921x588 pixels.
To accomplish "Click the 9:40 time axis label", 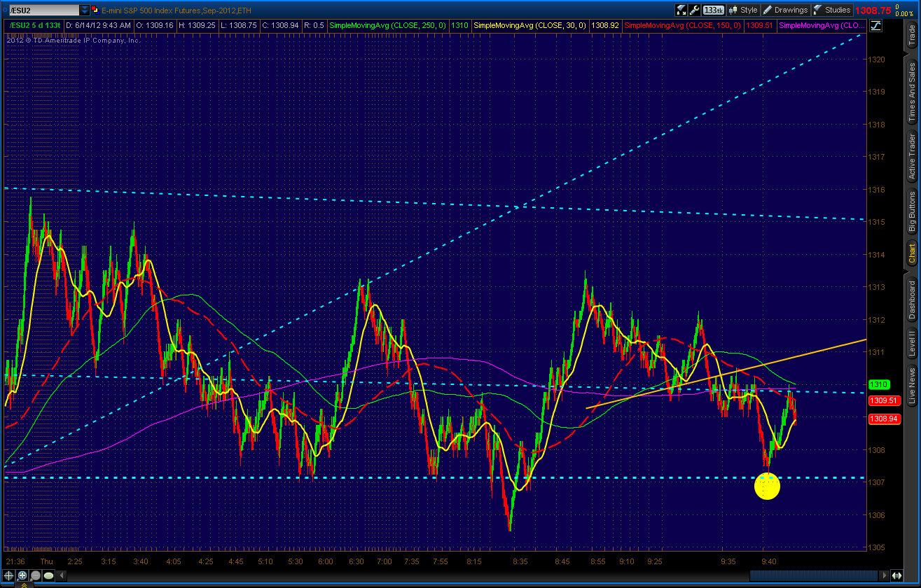I will tap(768, 561).
